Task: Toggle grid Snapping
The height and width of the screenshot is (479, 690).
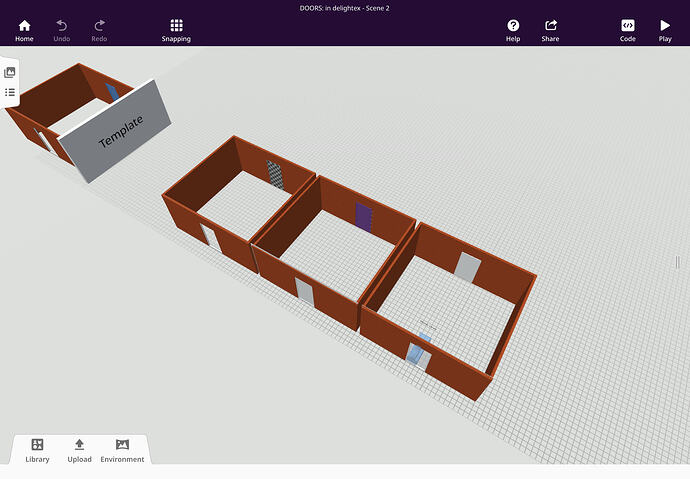Action: [176, 31]
